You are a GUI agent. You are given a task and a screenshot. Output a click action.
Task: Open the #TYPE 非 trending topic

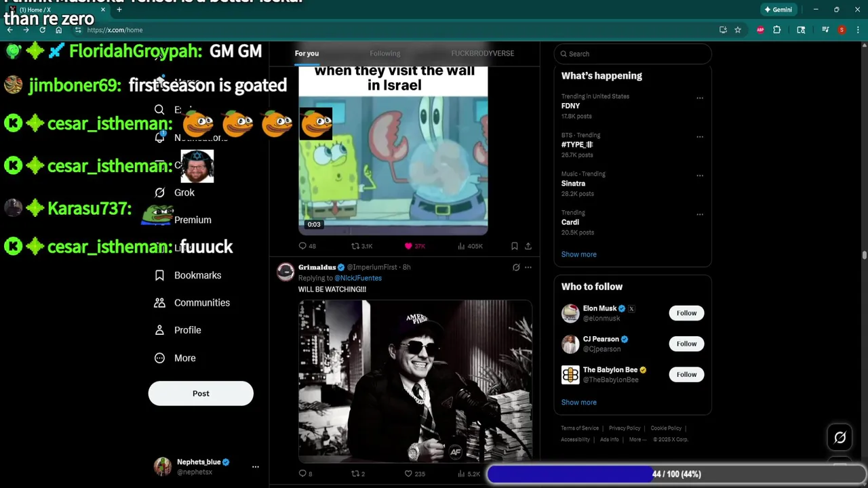click(577, 144)
